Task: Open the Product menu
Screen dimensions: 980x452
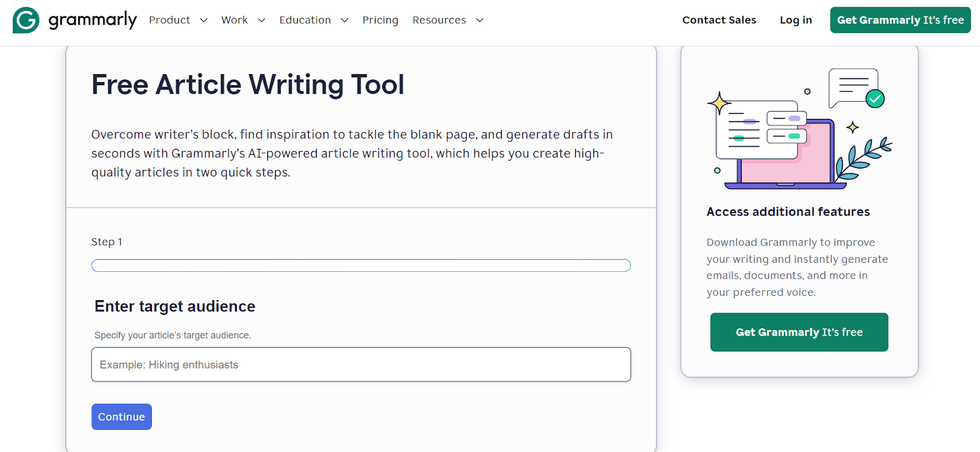Action: pos(170,20)
